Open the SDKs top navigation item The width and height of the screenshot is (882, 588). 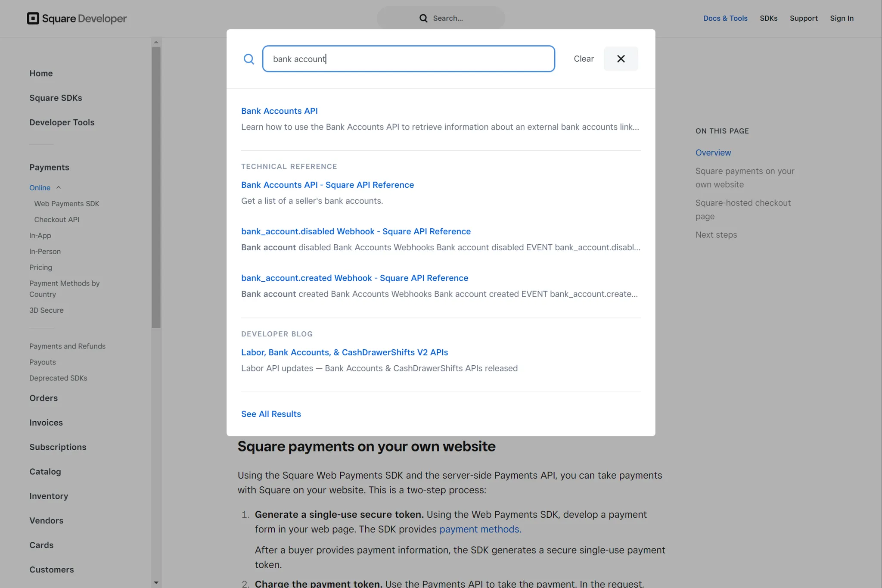coord(768,18)
